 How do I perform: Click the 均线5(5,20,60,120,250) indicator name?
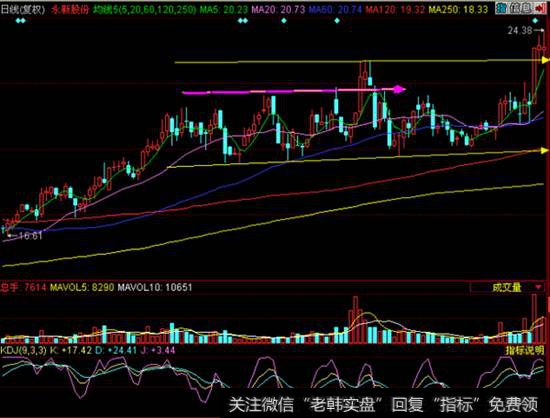pyautogui.click(x=144, y=9)
